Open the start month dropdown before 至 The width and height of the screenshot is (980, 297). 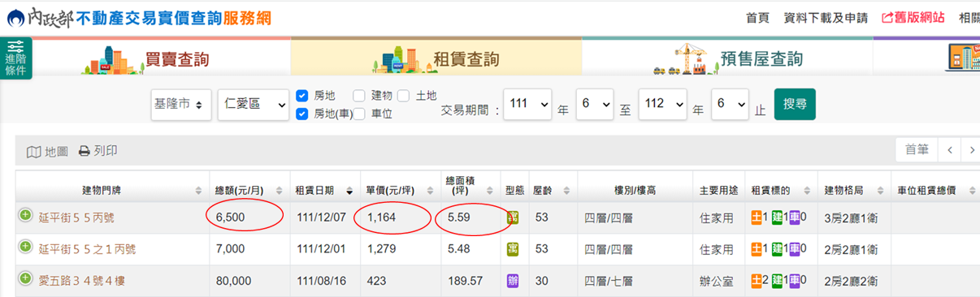(x=594, y=104)
